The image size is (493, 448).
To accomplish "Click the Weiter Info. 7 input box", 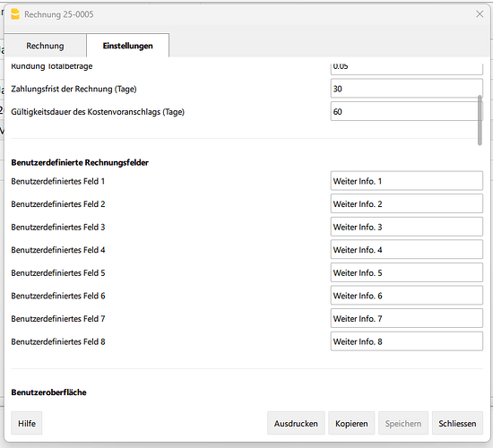I will click(x=407, y=318).
